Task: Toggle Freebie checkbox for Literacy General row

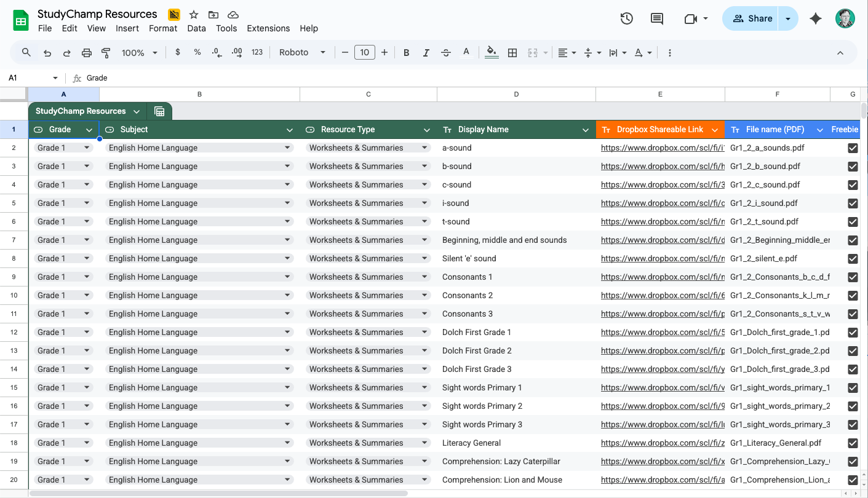Action: pos(853,443)
